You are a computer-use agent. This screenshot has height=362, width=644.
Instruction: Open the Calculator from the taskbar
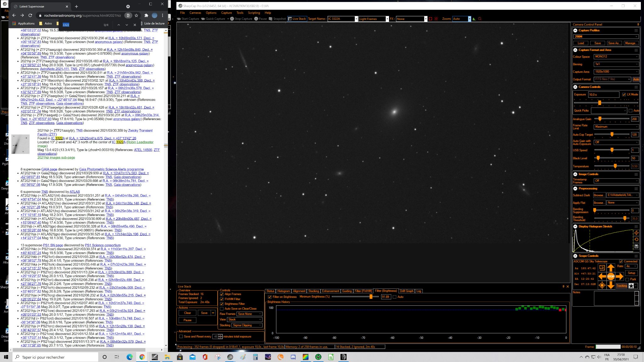pos(255,357)
